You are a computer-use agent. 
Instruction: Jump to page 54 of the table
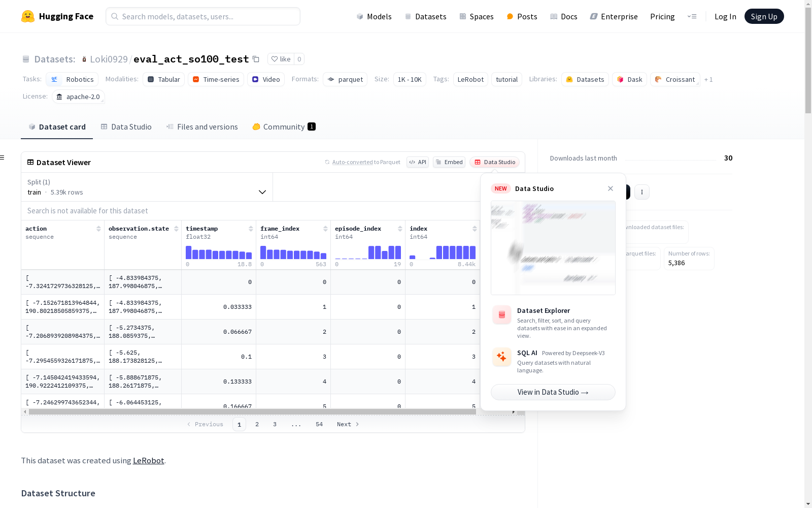pos(319,424)
